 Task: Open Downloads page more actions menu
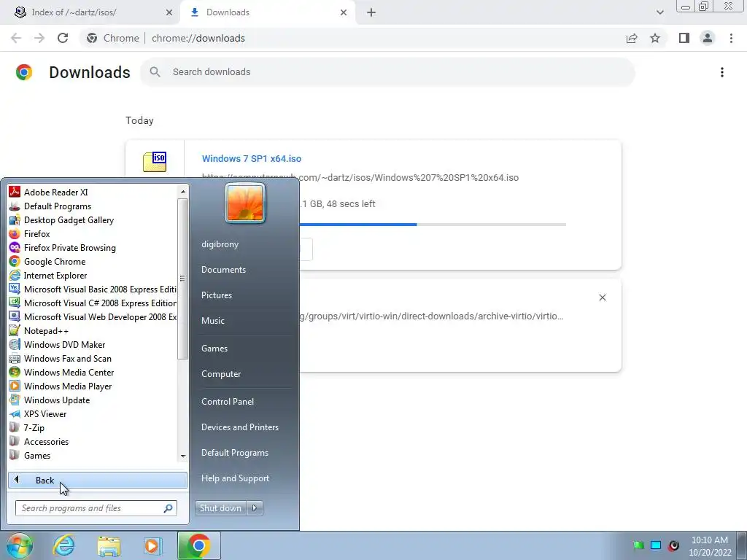pos(722,72)
